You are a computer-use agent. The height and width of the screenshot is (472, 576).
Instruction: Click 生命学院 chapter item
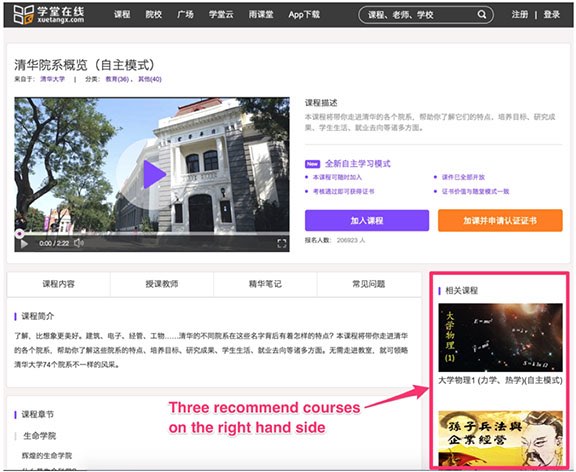(39, 436)
